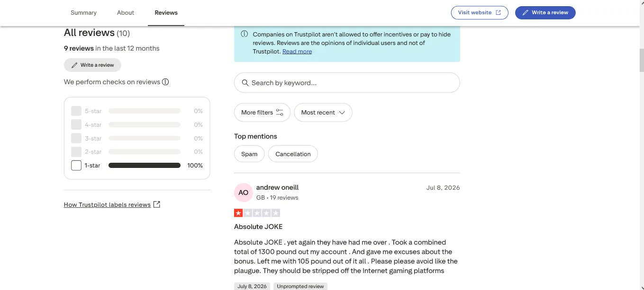Click the July 8, 2026 tag below the review

click(x=252, y=286)
